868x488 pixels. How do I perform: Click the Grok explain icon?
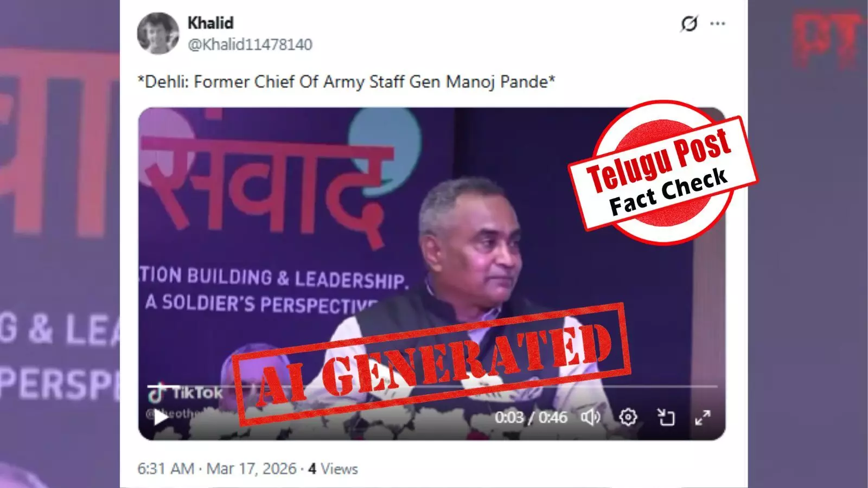pos(689,24)
